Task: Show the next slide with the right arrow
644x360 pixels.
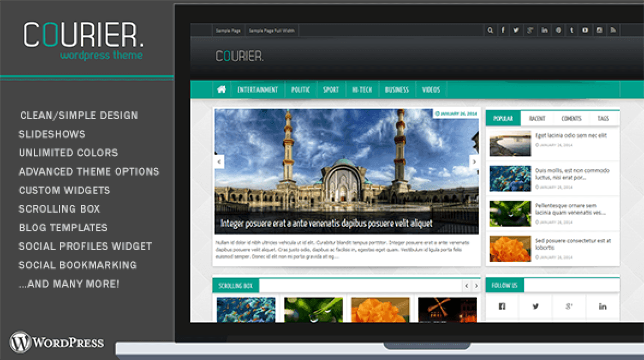Action: click(x=474, y=161)
